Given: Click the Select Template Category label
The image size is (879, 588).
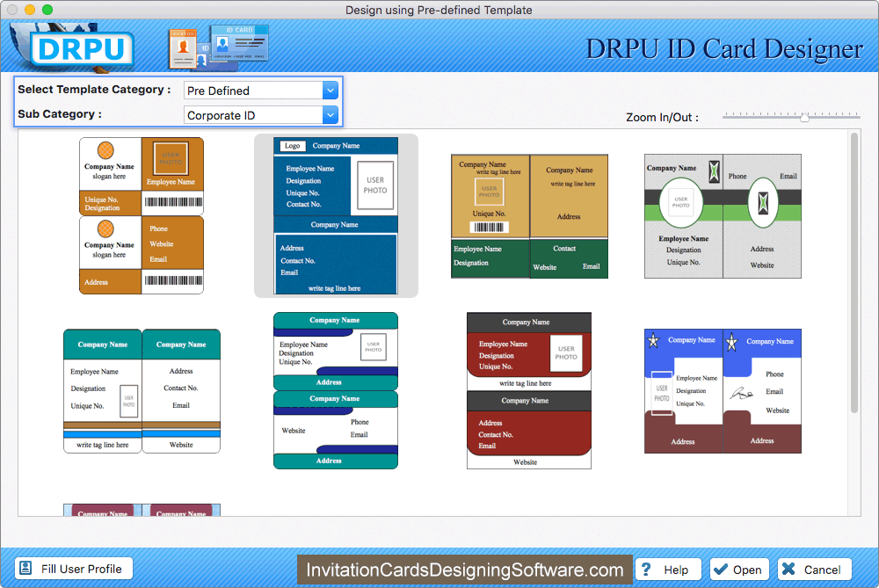Looking at the screenshot, I should coord(94,89).
